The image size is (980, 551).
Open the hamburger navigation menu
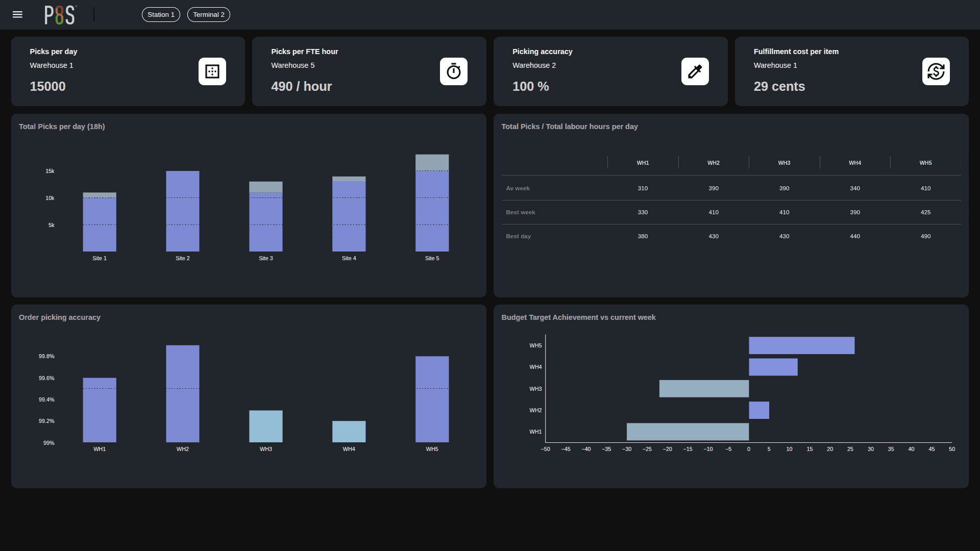[x=17, y=14]
